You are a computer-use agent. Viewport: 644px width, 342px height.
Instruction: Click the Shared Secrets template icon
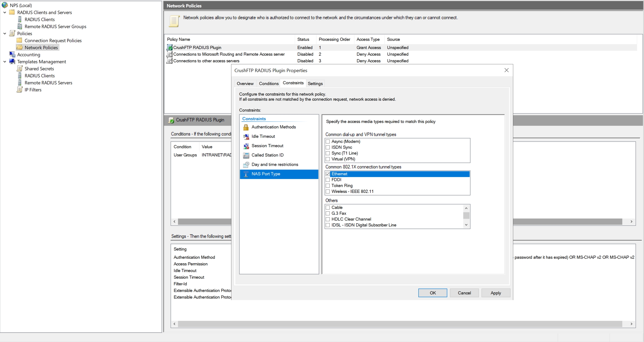coord(19,68)
